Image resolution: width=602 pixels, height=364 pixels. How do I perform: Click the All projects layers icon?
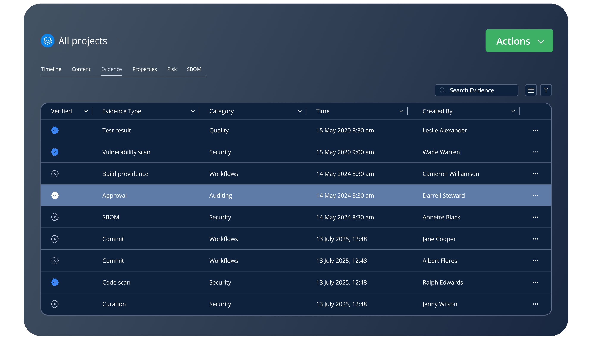point(47,40)
